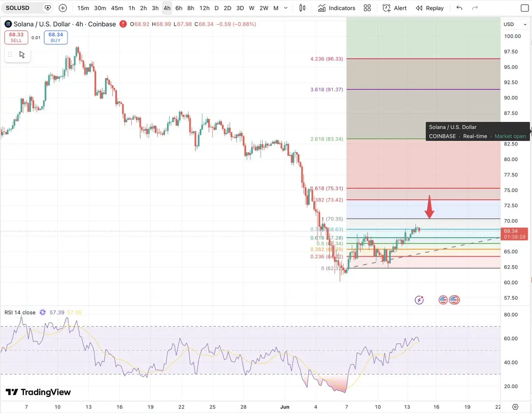Start bar Replay mode
This screenshot has width=532, height=414.
tap(430, 8)
